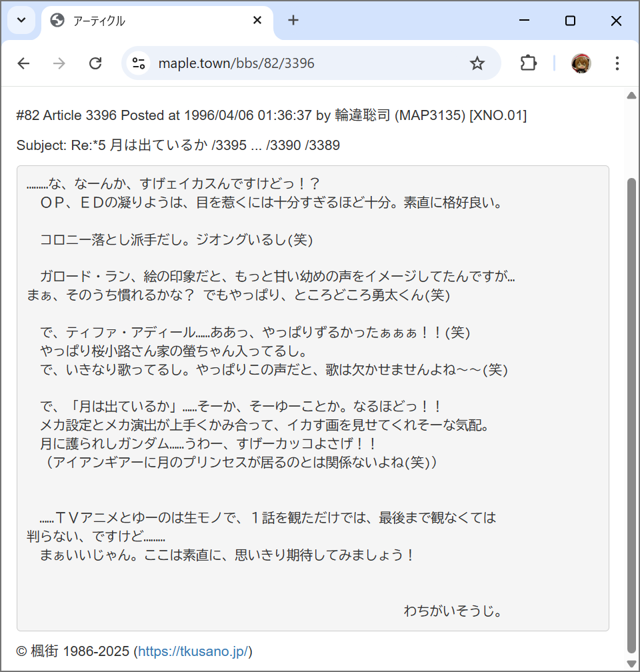The height and width of the screenshot is (672, 640).
Task: Click the scrollbar down arrow
Action: pos(631,663)
